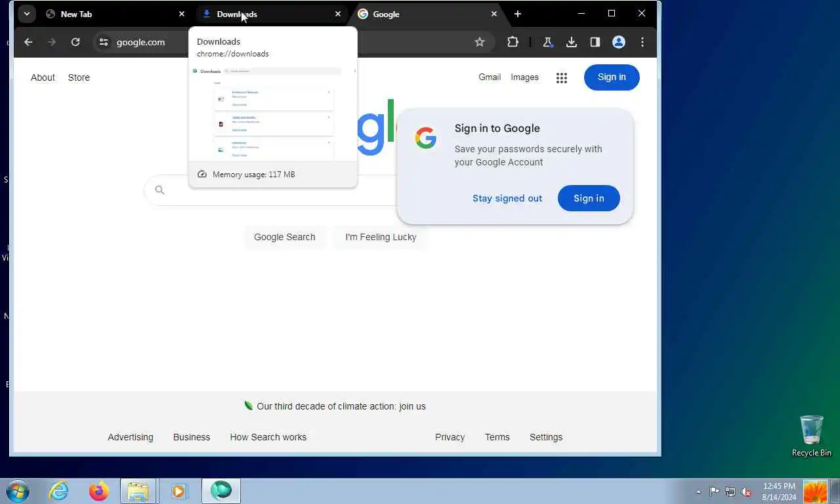Close the New Tab tab
840x504 pixels.
coord(182,14)
